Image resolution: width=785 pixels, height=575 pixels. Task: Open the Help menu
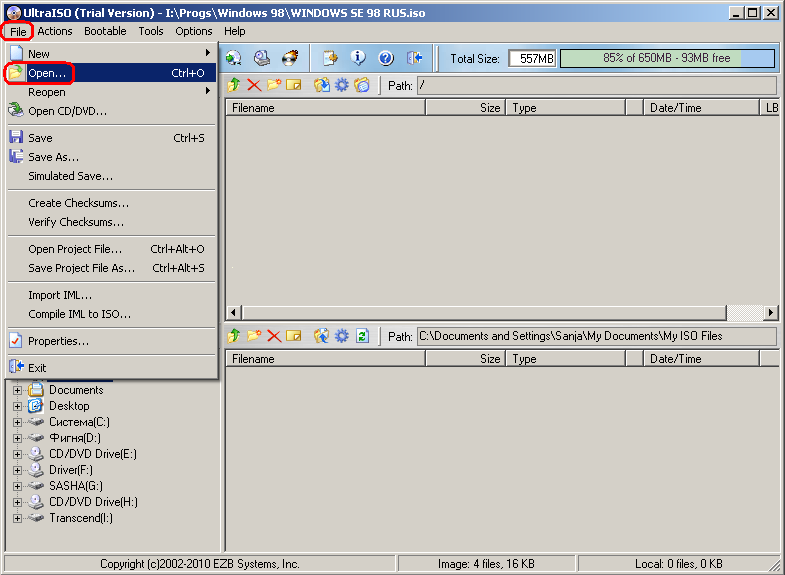coord(234,32)
